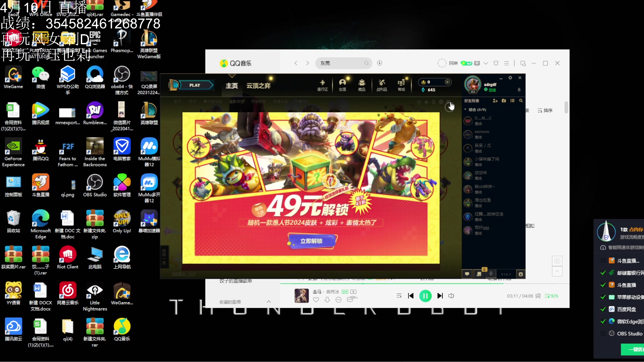The height and width of the screenshot is (362, 644).
Task: Search friends with the magnifier icon
Action: [x=521, y=101]
